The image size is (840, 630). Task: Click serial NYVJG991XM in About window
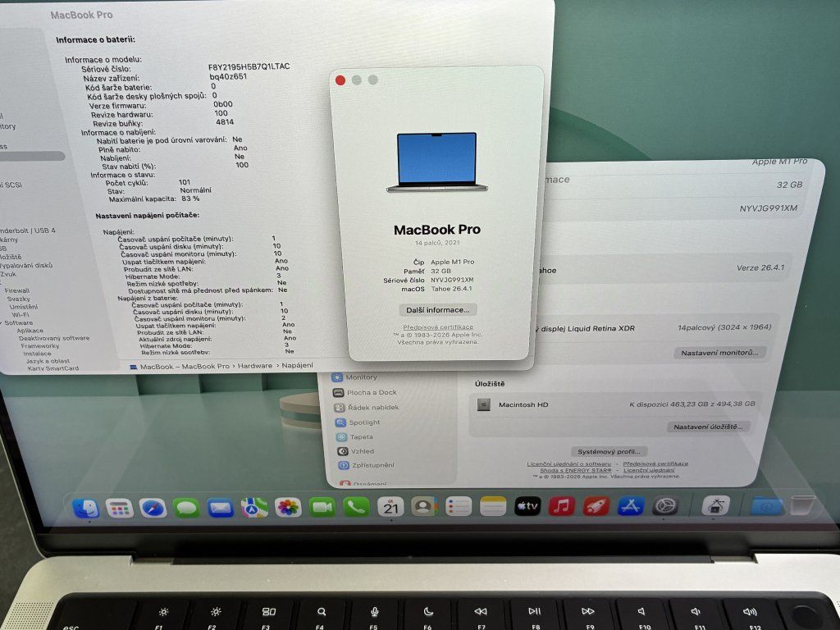(x=452, y=280)
